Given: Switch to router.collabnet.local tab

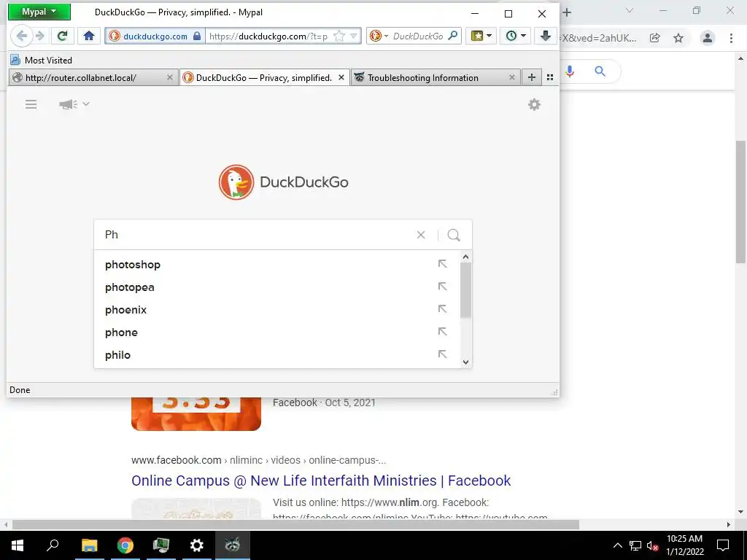Looking at the screenshot, I should (x=88, y=77).
